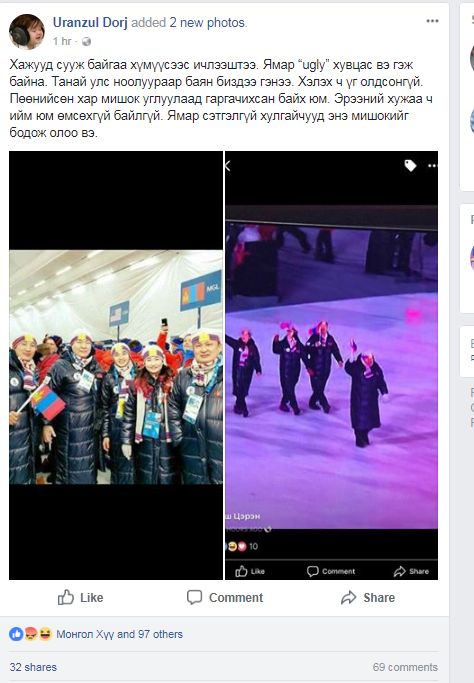
Task: Click the tag icon on the right photo
Action: (410, 166)
